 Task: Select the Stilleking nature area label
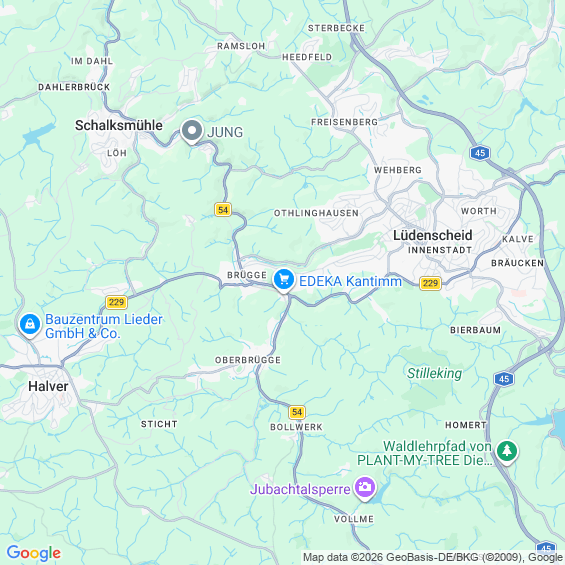434,373
